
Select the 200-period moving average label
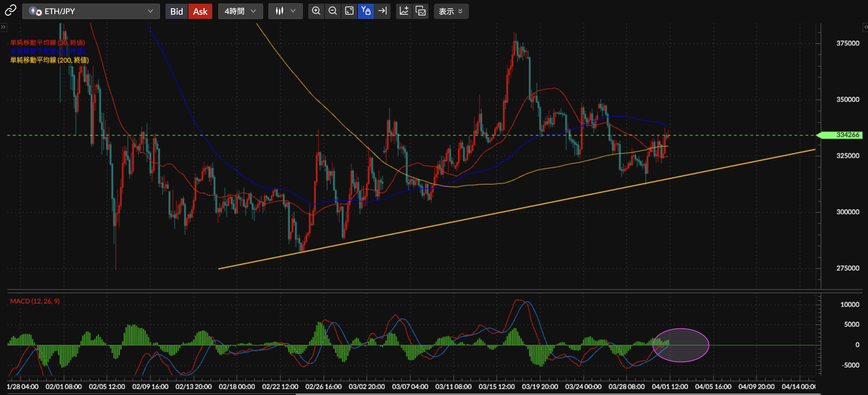50,60
